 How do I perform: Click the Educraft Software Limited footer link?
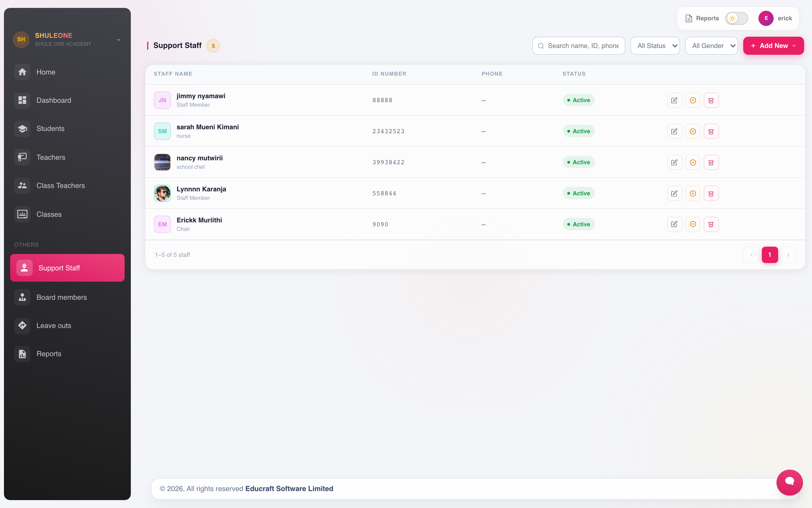(x=289, y=489)
